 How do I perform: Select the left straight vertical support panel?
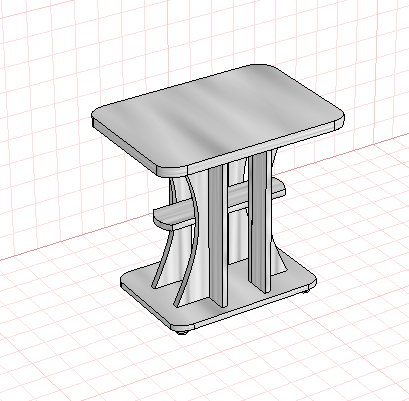[218, 235]
